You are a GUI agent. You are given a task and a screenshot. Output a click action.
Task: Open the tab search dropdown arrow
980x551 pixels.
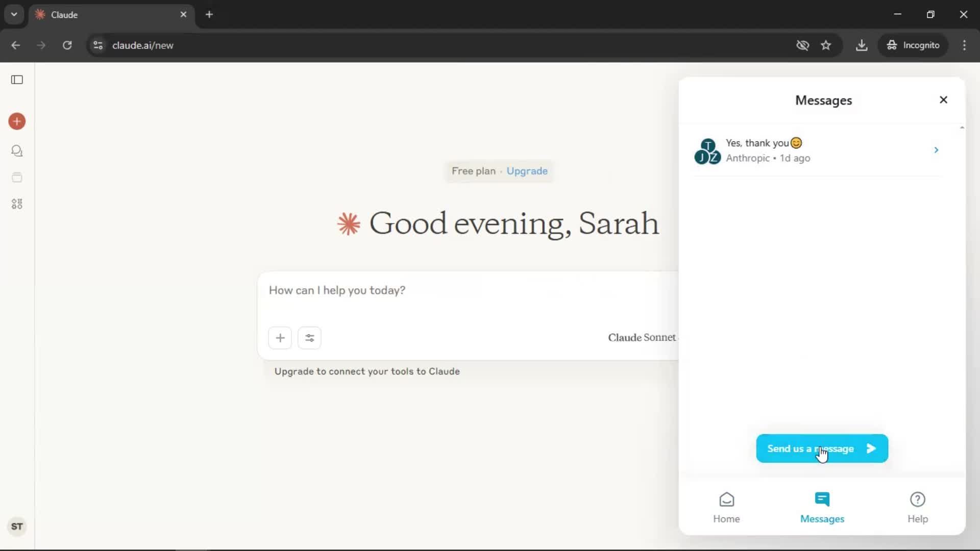point(14,14)
